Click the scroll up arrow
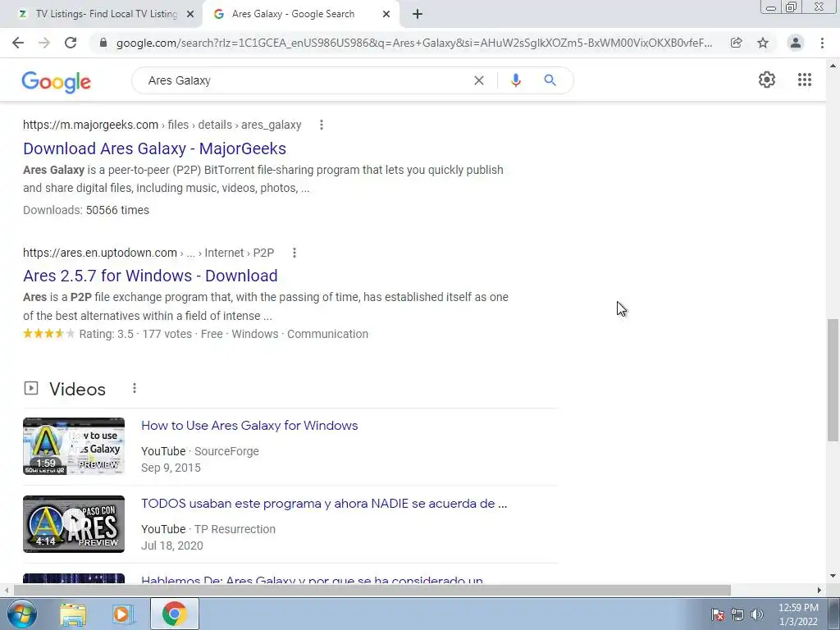This screenshot has height=630, width=840. coord(833,66)
